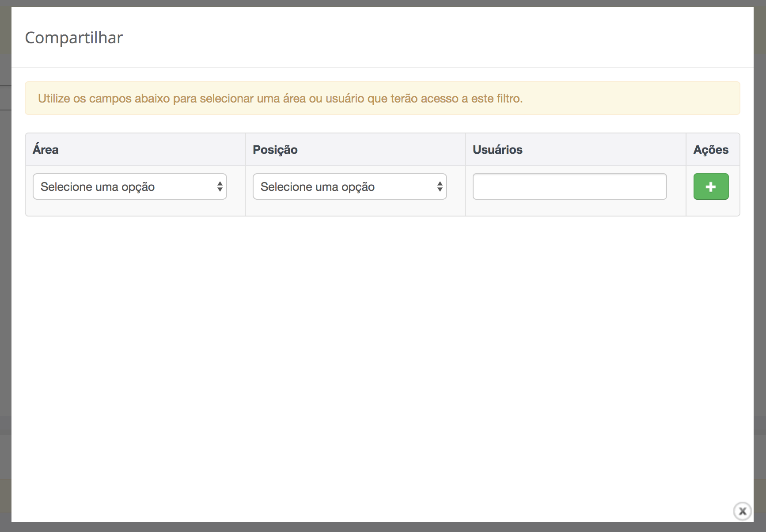This screenshot has height=532, width=766.
Task: Open the Posição dropdown
Action: (349, 186)
